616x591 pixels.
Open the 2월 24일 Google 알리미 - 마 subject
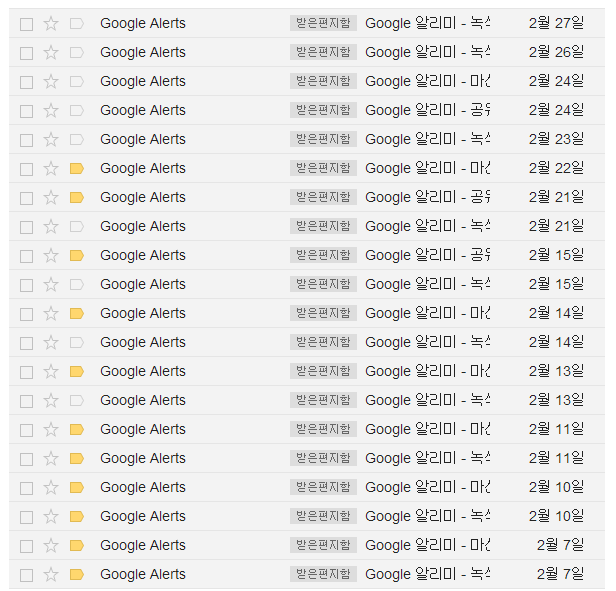point(427,81)
